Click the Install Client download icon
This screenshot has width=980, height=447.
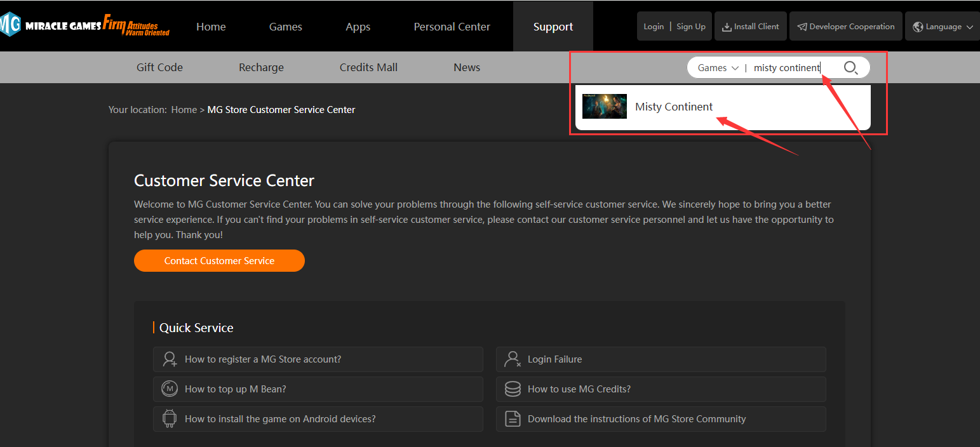click(727, 27)
